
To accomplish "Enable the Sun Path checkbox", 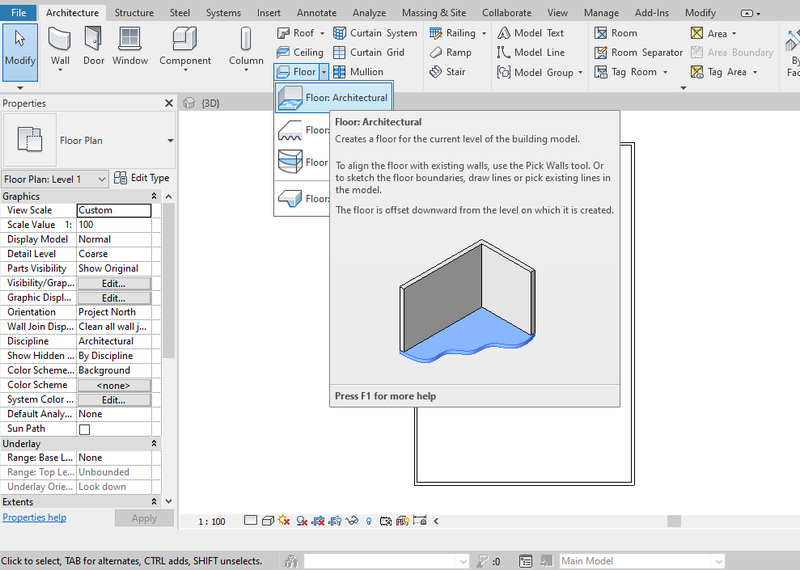I will coord(85,429).
